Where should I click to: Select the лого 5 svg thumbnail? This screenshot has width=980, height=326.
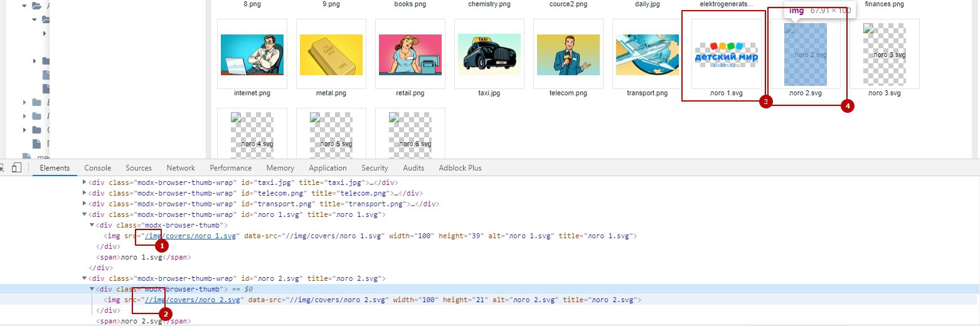(x=331, y=135)
